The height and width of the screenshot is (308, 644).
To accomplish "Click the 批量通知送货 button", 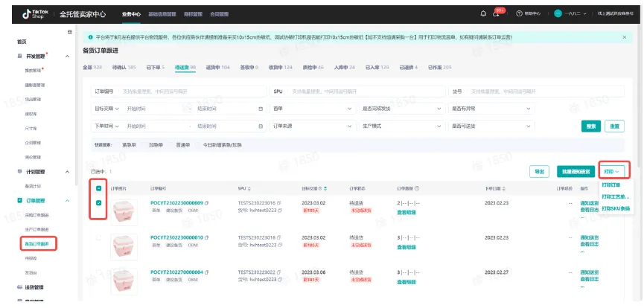I will tap(576, 172).
